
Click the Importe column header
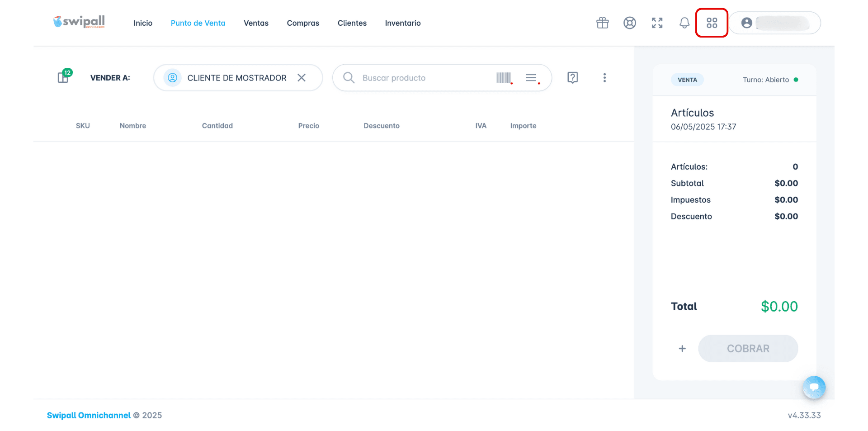pyautogui.click(x=523, y=126)
